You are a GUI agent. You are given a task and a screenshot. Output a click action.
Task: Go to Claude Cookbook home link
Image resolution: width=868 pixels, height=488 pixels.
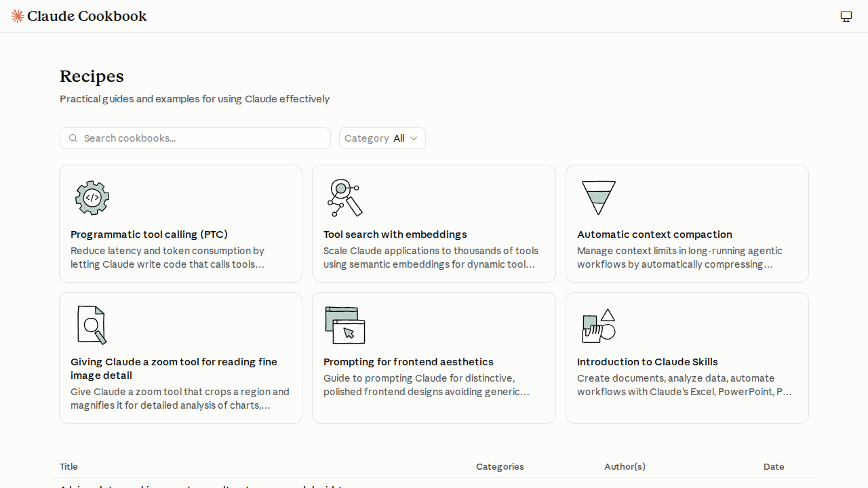click(x=79, y=16)
